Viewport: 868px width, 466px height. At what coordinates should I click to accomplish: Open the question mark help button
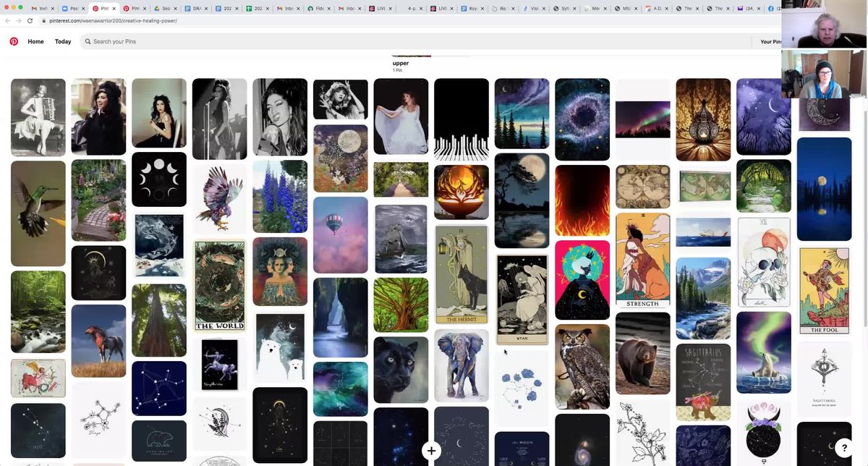point(843,448)
